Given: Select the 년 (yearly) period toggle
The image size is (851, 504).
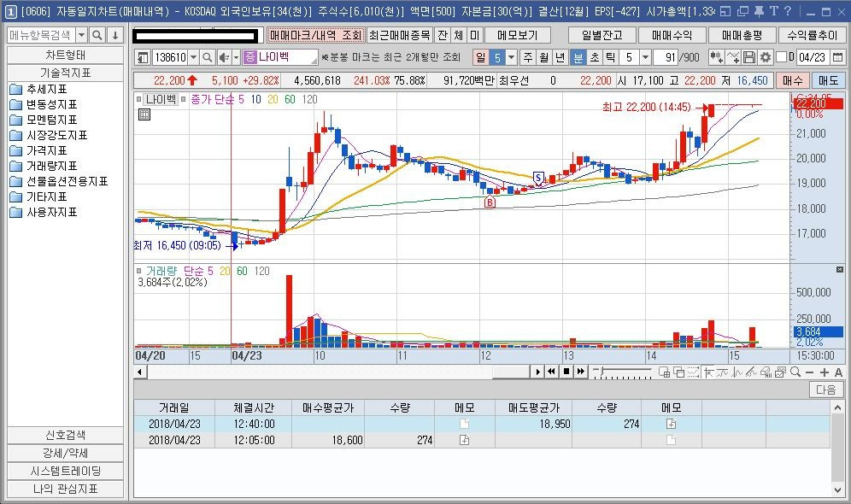Looking at the screenshot, I should pyautogui.click(x=560, y=57).
